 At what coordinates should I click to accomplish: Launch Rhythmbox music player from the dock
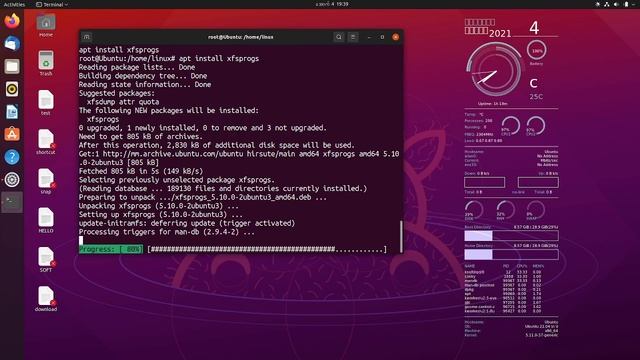12,89
